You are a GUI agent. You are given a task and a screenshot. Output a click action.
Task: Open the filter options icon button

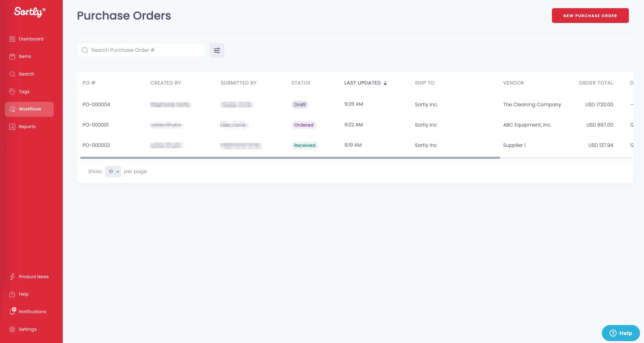coord(217,50)
